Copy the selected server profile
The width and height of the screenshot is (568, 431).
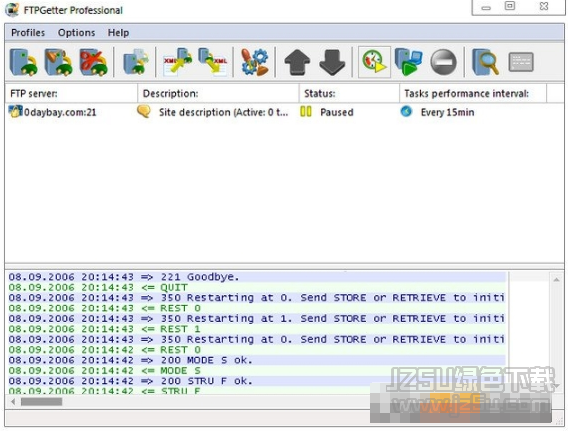pos(135,62)
